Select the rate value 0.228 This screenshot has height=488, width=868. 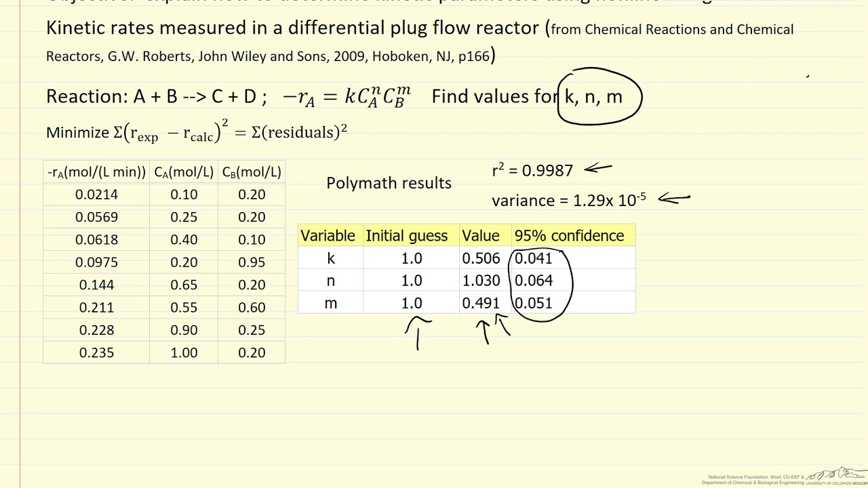pyautogui.click(x=96, y=330)
